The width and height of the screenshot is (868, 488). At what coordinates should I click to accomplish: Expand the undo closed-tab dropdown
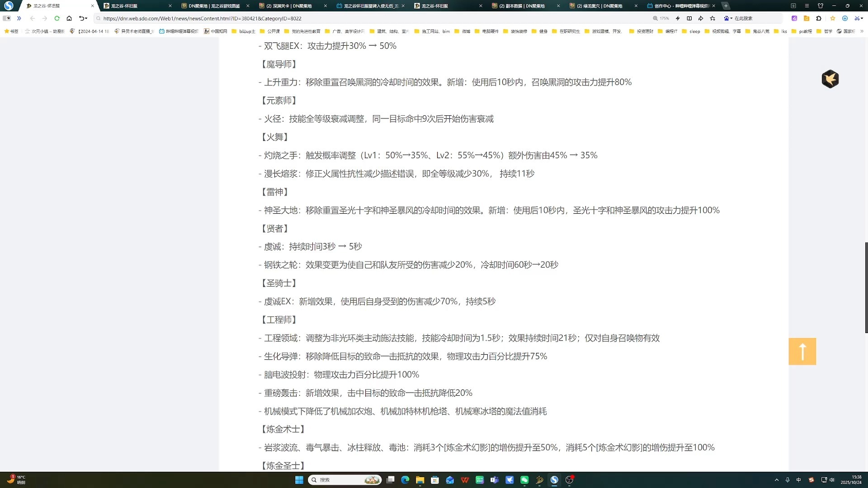[86, 19]
